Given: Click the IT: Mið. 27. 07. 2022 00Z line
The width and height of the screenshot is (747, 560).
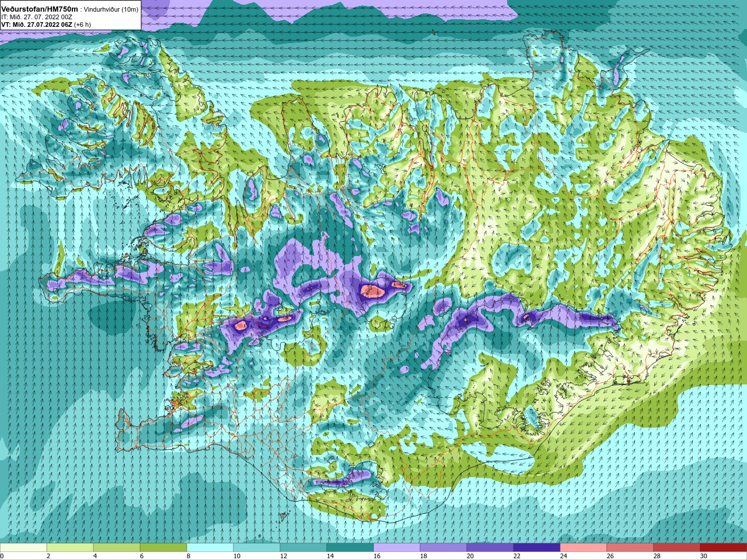Looking at the screenshot, I should 37,17.
